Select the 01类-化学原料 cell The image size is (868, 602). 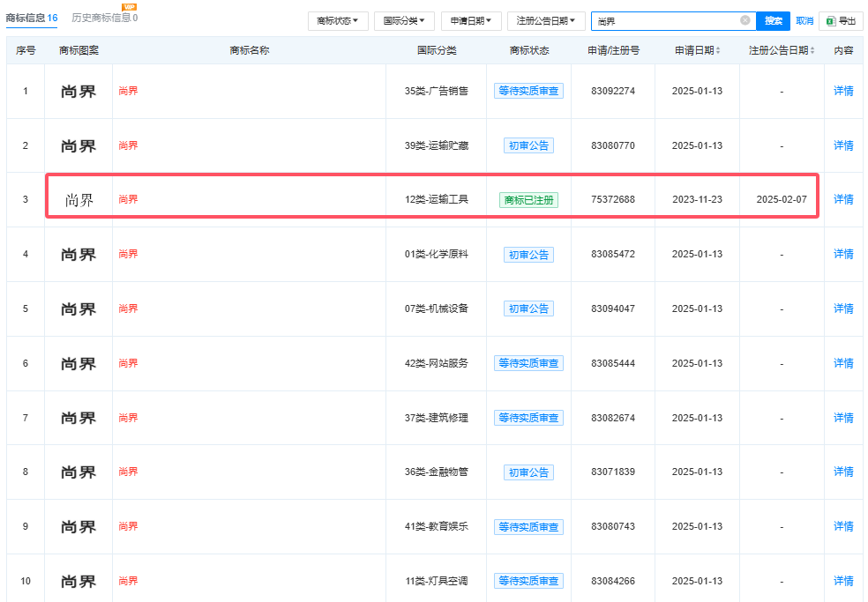tap(437, 254)
